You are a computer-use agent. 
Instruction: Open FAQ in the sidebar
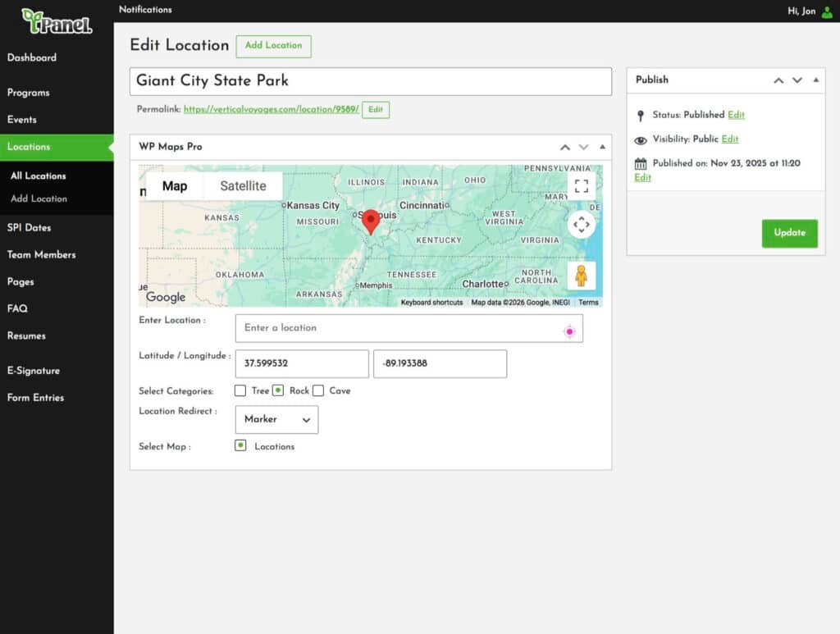click(17, 308)
